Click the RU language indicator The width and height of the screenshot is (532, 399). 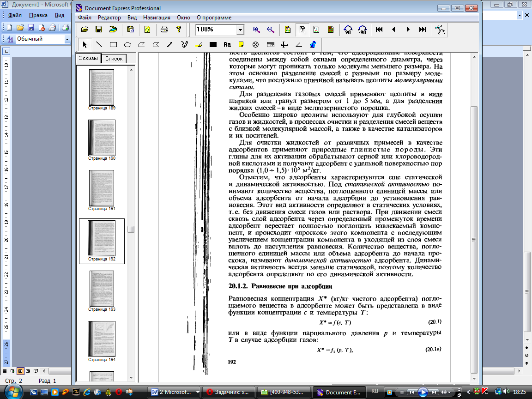pyautogui.click(x=375, y=391)
